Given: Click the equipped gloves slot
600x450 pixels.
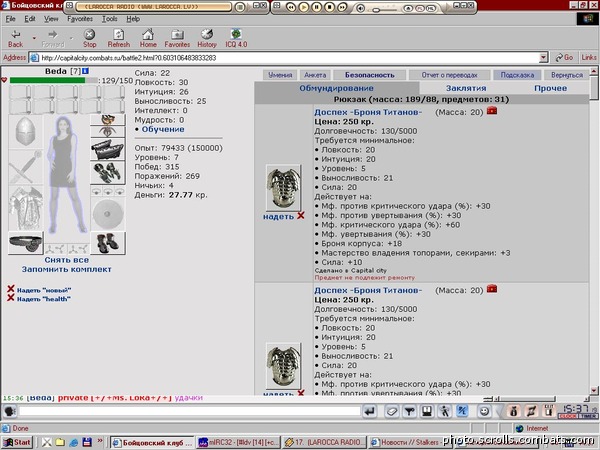Looking at the screenshot, I should point(108,173).
